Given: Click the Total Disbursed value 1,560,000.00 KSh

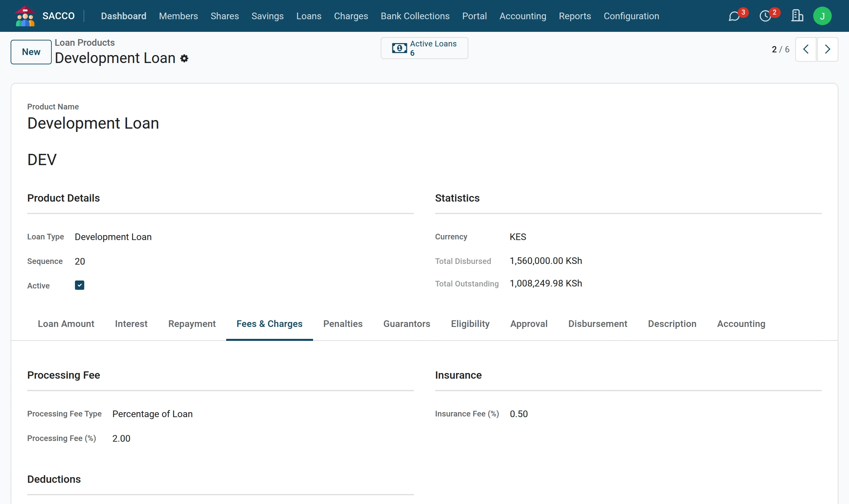Looking at the screenshot, I should pyautogui.click(x=546, y=261).
